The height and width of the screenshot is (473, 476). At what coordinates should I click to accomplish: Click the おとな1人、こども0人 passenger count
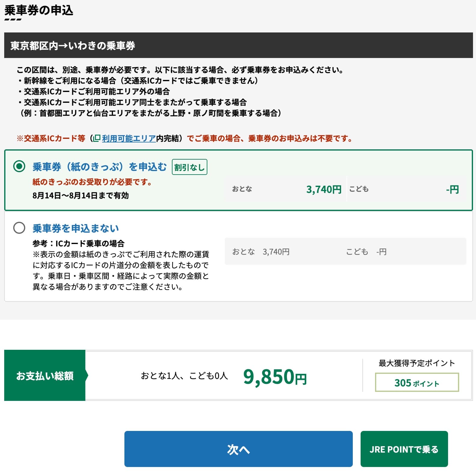pos(184,376)
